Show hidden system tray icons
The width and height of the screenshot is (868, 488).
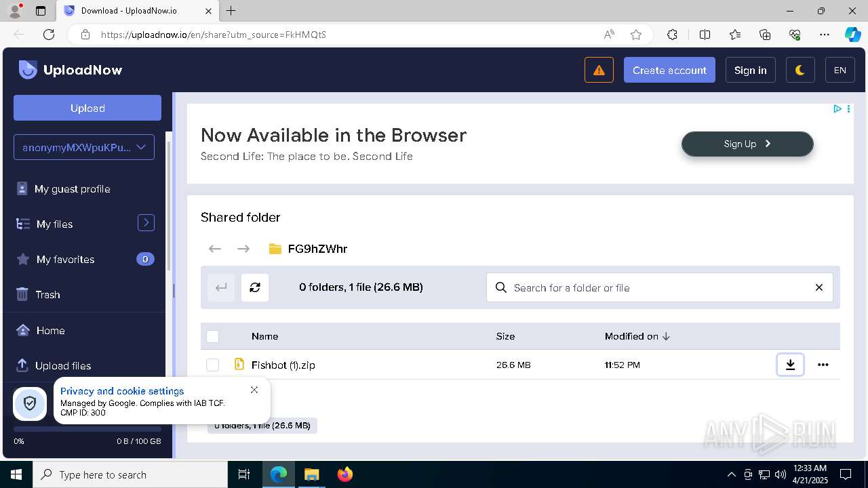tap(731, 474)
